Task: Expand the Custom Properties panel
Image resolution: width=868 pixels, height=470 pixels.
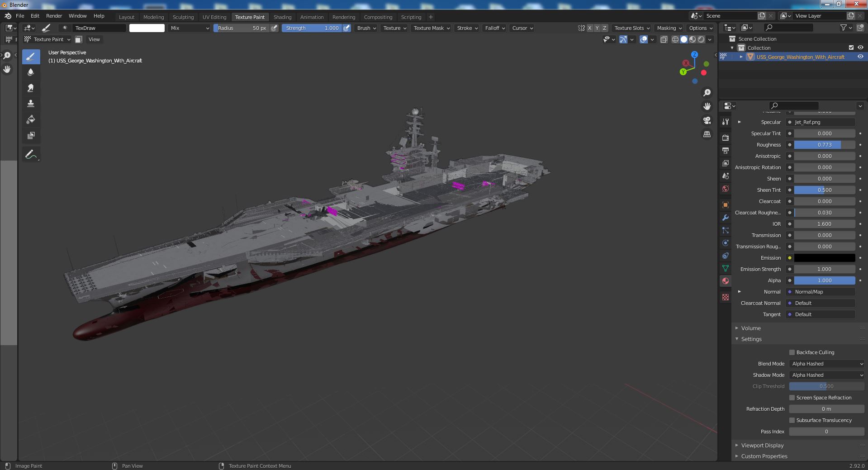Action: click(764, 456)
